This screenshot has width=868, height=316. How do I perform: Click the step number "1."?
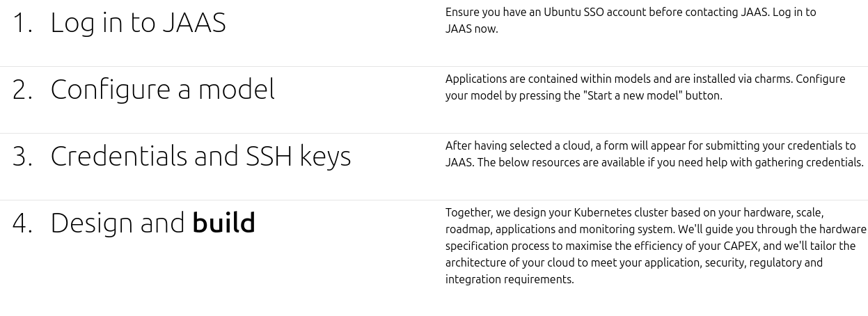pyautogui.click(x=22, y=22)
